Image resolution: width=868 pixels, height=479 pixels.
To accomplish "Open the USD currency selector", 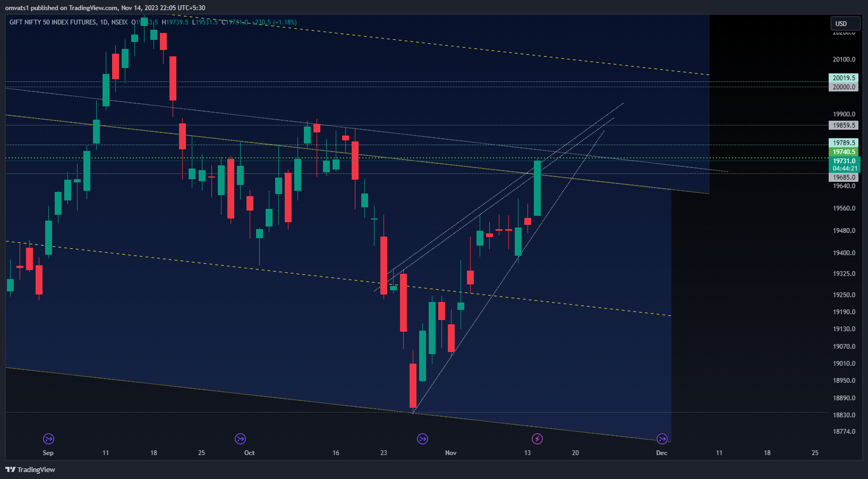I will click(845, 23).
